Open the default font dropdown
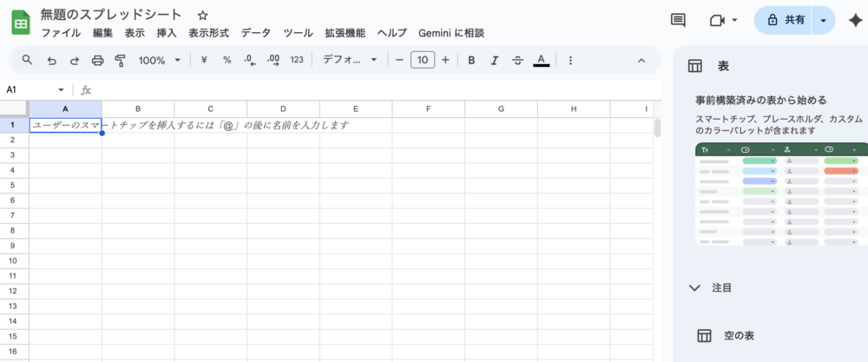 point(350,61)
